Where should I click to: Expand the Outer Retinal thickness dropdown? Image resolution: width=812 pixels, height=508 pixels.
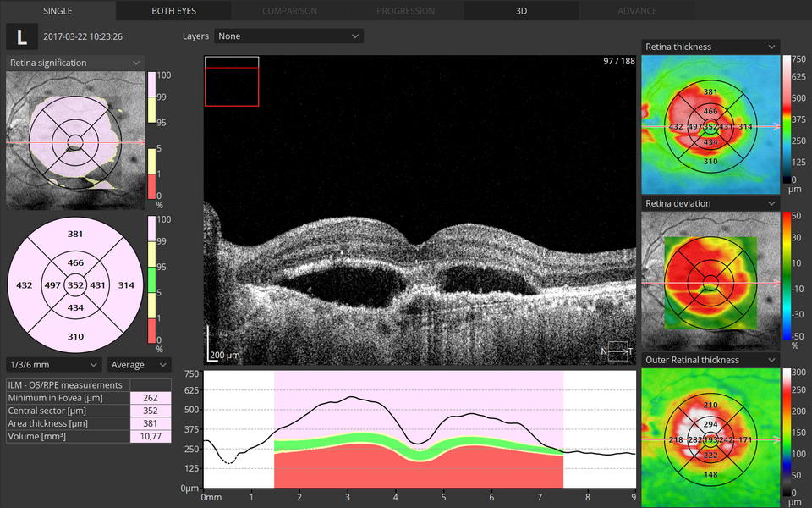(710, 360)
